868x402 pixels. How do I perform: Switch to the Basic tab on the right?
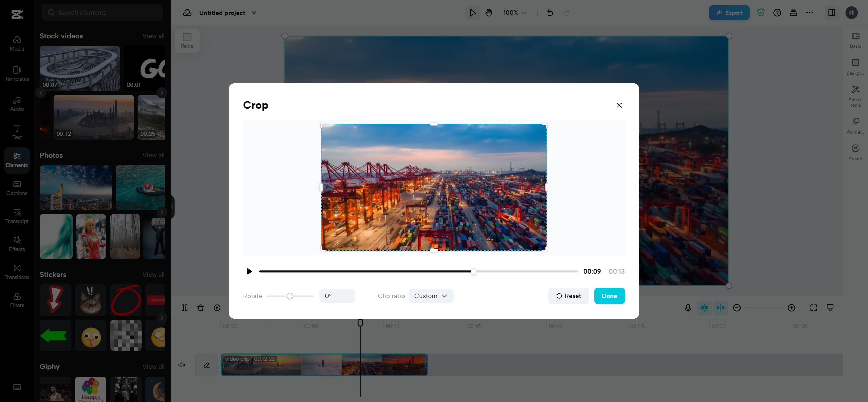coord(855,40)
